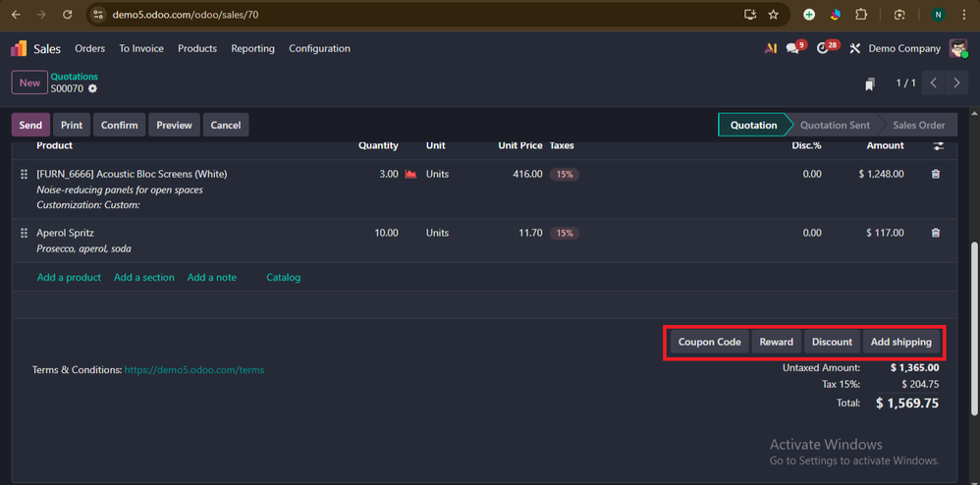Go to previous record arrow
The image size is (980, 485).
(933, 83)
